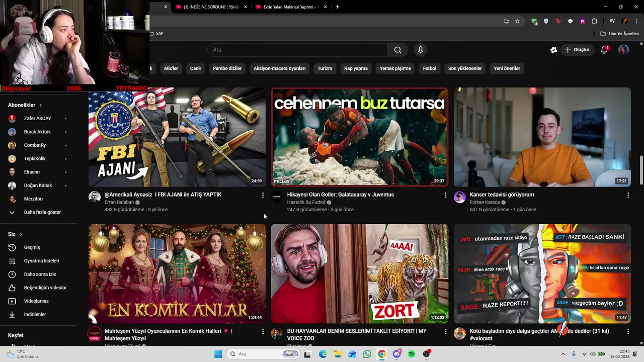The width and height of the screenshot is (644, 362).
Task: Start voice search with the microphone icon
Action: coord(421,50)
